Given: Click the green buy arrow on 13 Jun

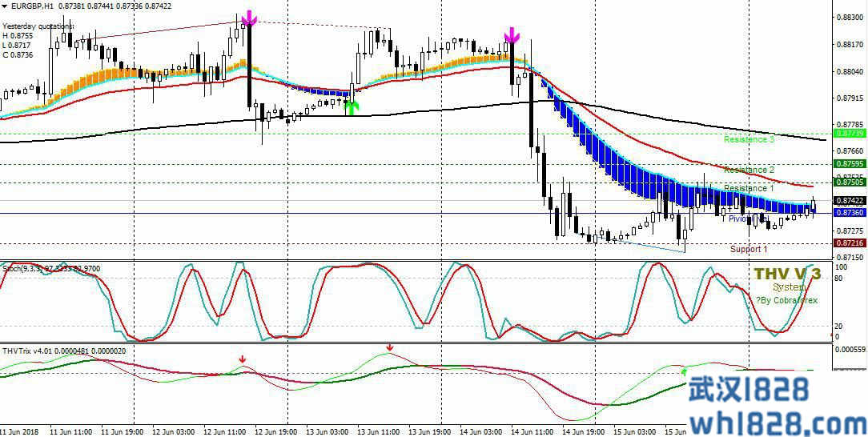Looking at the screenshot, I should coord(351,106).
